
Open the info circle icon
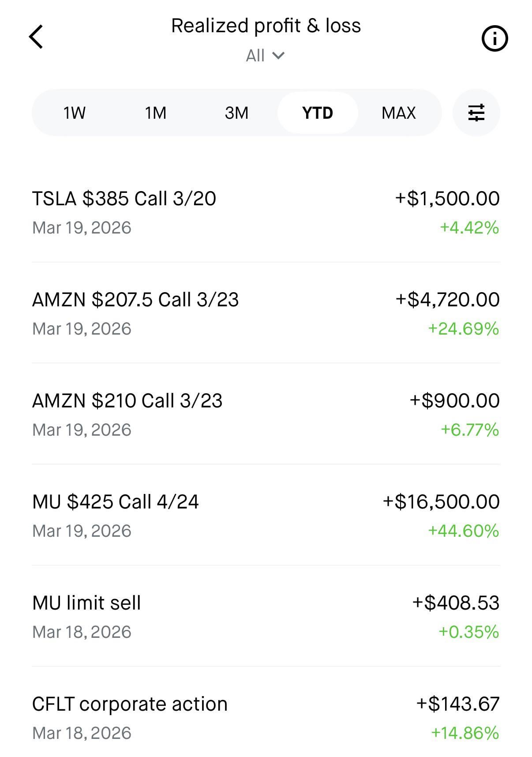[495, 39]
